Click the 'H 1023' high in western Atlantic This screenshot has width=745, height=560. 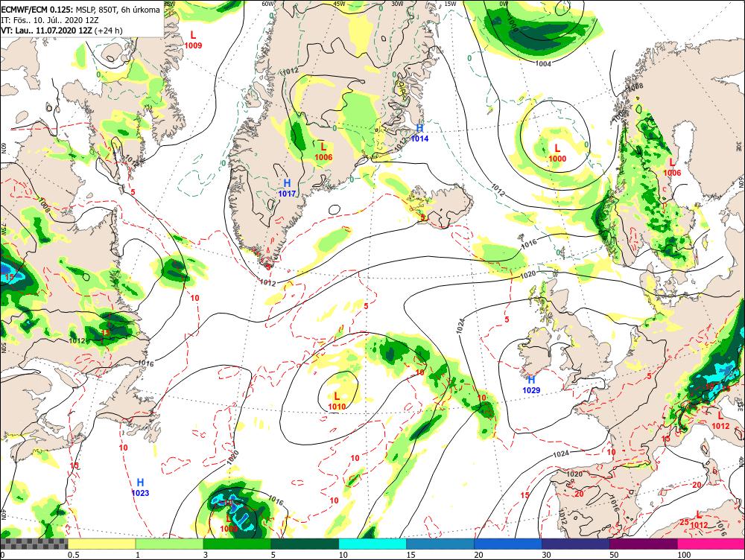click(140, 488)
